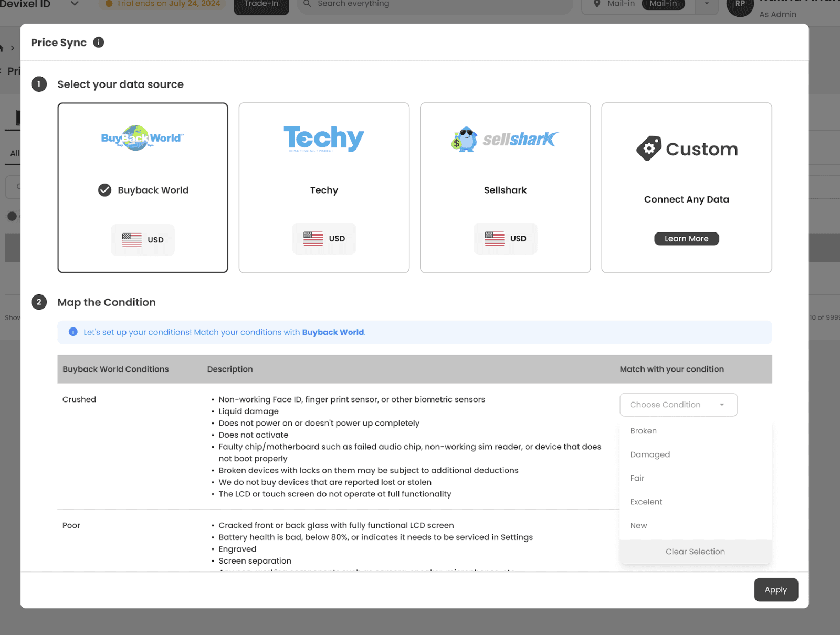
Task: Choose Damaged from the condition list
Action: (x=696, y=454)
